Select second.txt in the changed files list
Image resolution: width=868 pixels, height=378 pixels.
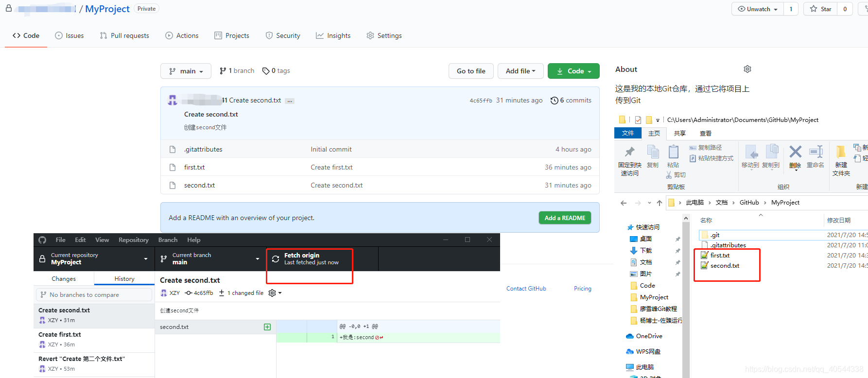pos(215,327)
